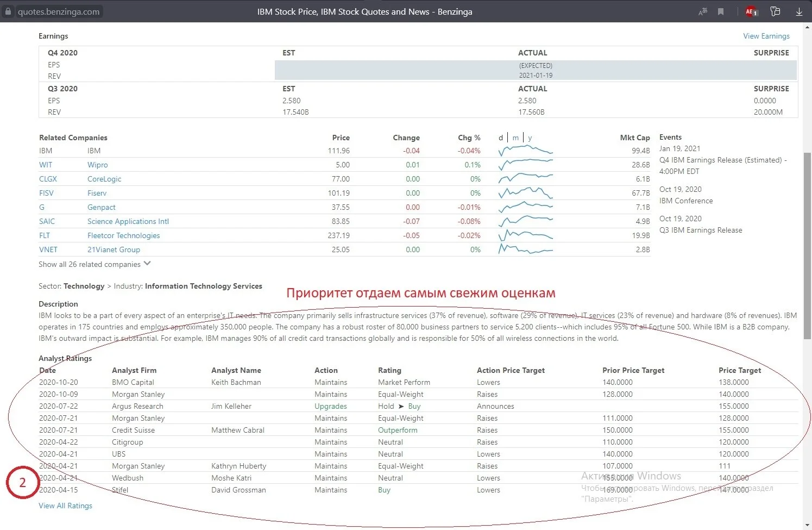Click analyst name 'Kathryn Huberty'
Screen dimensions: 812x530
(239, 466)
